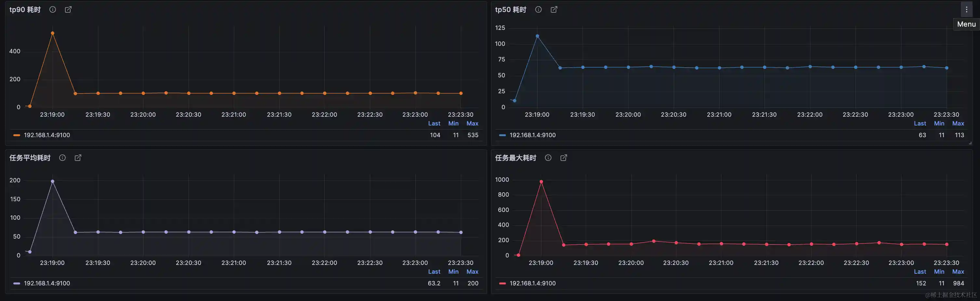
Task: Sort tp50 legend by Last column header
Action: tap(920, 124)
